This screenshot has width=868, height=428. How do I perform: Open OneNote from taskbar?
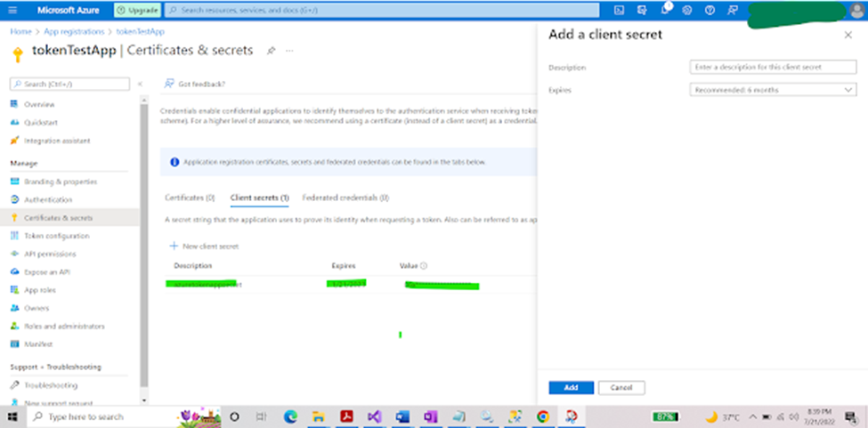pyautogui.click(x=431, y=416)
